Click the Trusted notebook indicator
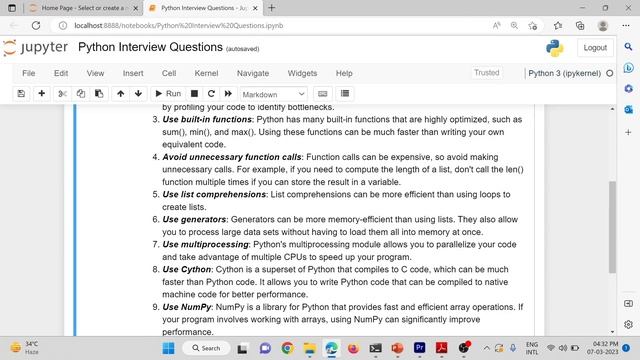 (x=487, y=73)
